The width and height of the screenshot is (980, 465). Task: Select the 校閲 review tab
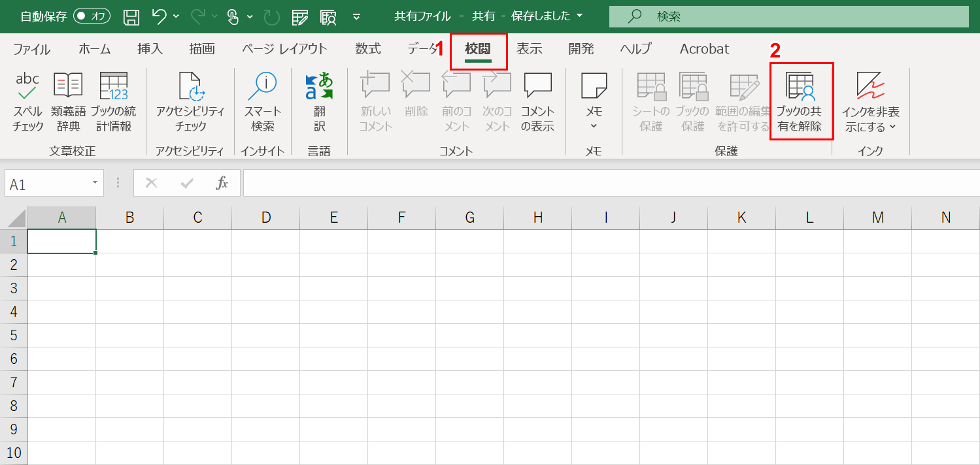pos(478,49)
